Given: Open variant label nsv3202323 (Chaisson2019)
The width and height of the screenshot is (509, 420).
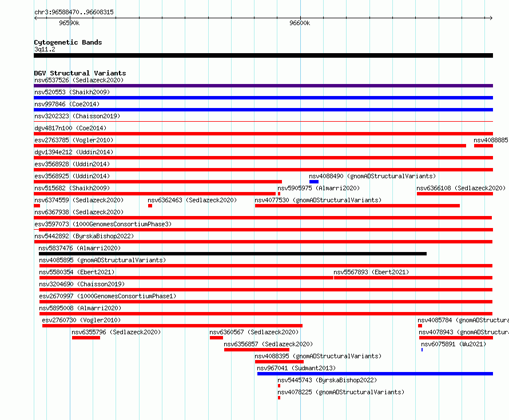Looking at the screenshot, I should tap(77, 116).
